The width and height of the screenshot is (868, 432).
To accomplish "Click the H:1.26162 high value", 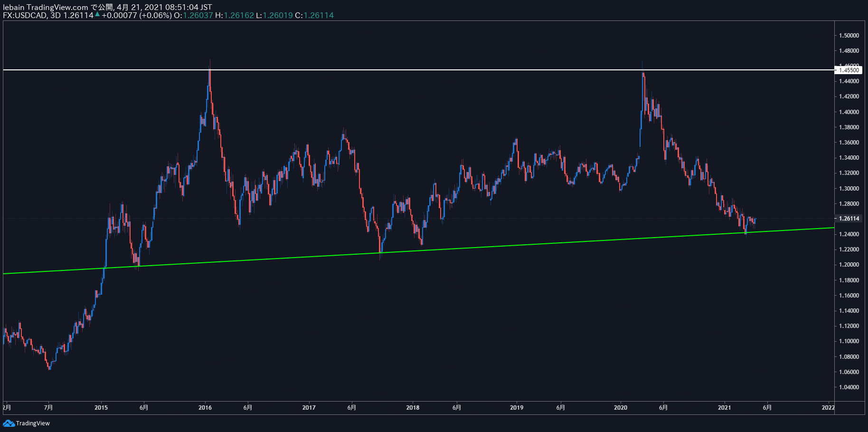I will (x=235, y=15).
